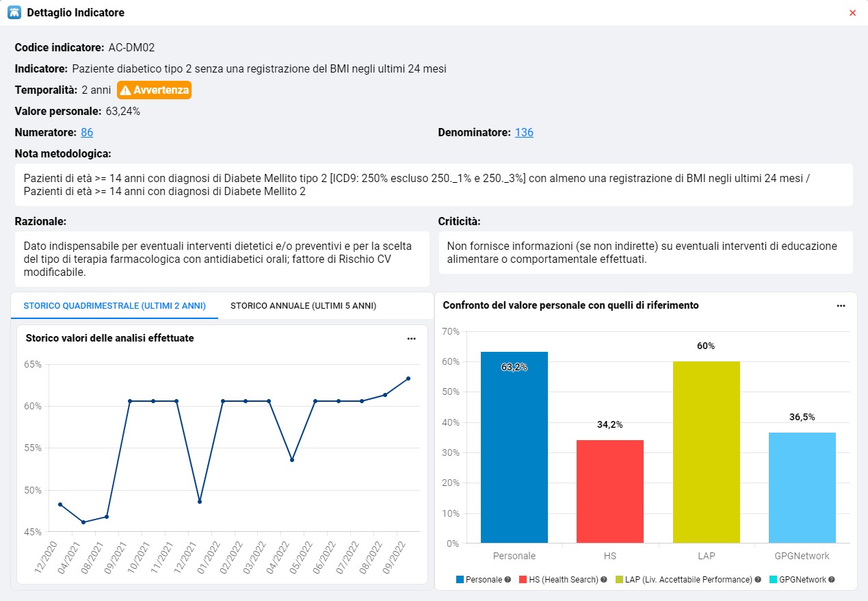Select Storico Quadrimestrale (Ultimi 2 Anni) tab
The width and height of the screenshot is (868, 601).
pos(114,306)
